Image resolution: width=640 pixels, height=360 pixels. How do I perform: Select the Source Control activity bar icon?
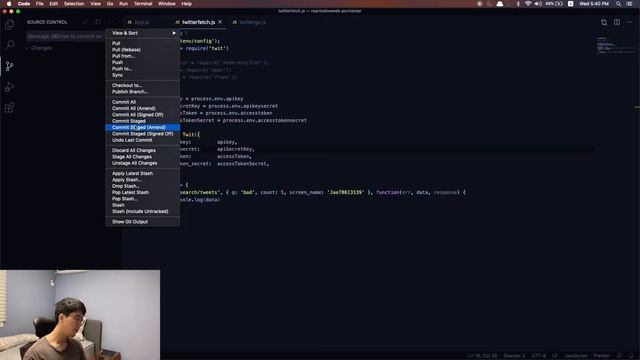pyautogui.click(x=9, y=66)
